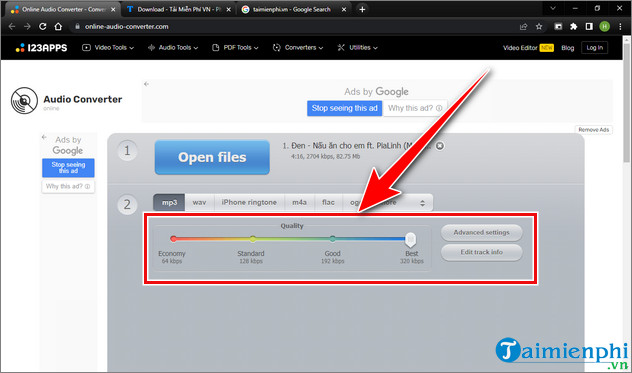Click sidebar Stop seeing this ad button

click(68, 168)
